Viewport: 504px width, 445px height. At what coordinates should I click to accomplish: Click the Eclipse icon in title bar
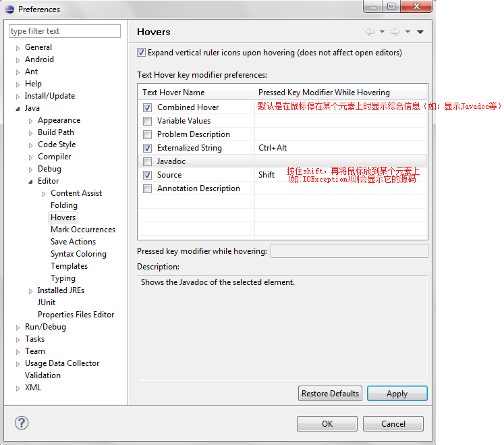coord(9,9)
